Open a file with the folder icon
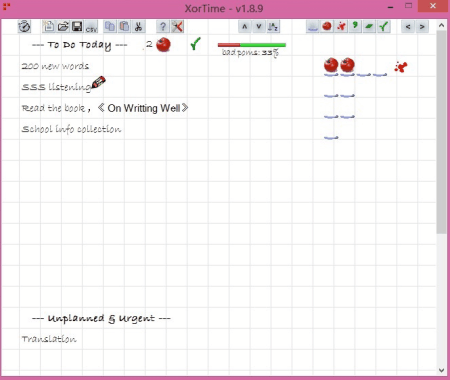This screenshot has height=380, width=450. coord(63,26)
